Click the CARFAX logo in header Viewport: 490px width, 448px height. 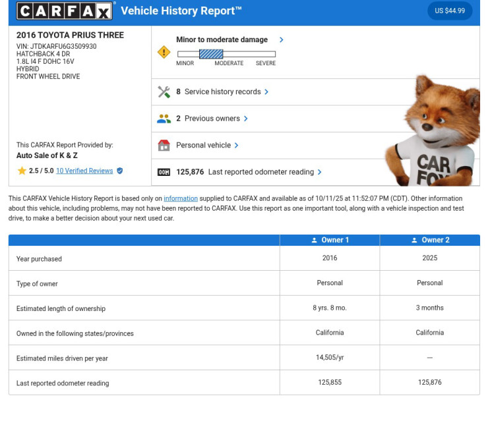click(x=65, y=11)
